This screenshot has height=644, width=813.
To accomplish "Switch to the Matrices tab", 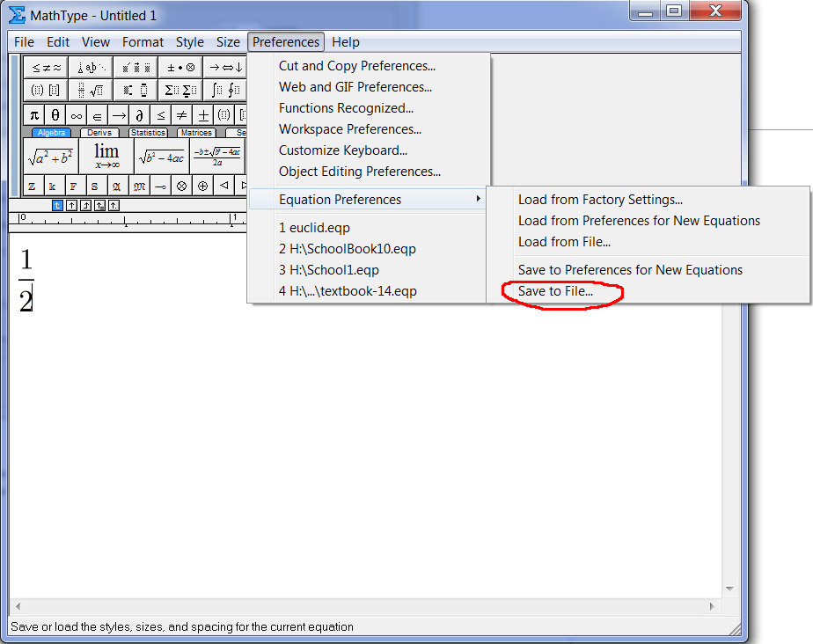I will click(197, 132).
